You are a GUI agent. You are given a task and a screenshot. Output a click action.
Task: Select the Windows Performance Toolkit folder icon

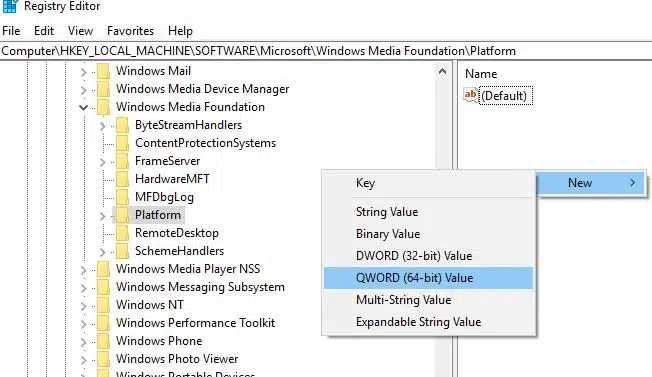104,323
